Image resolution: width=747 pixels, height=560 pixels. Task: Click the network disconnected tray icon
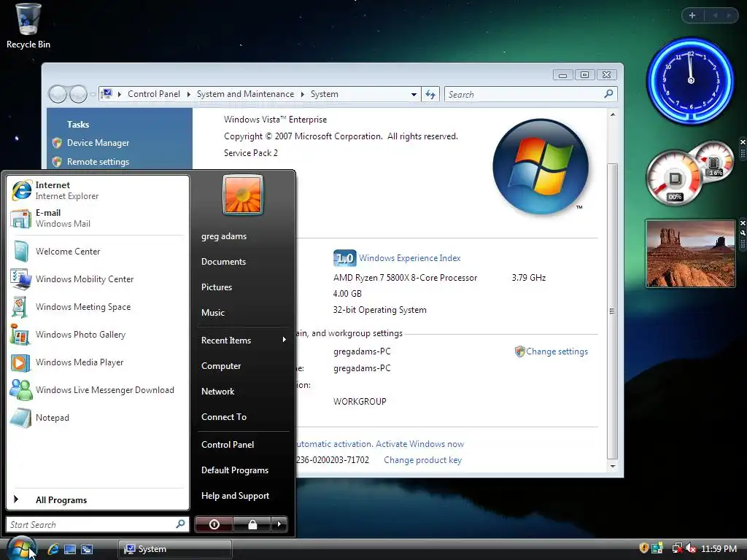point(677,548)
